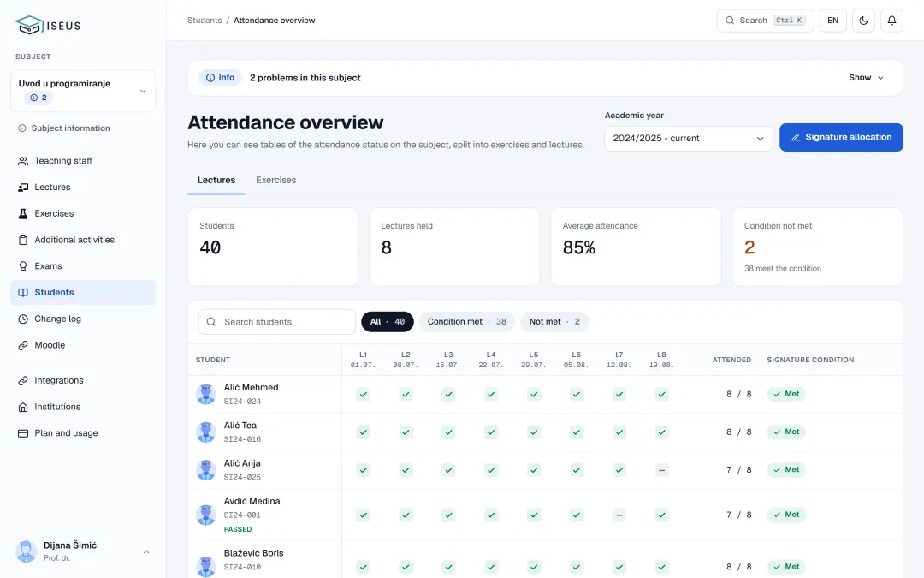Click Alić Anja's 7 / 8 attended value
This screenshot has height=578, width=924.
coord(739,470)
